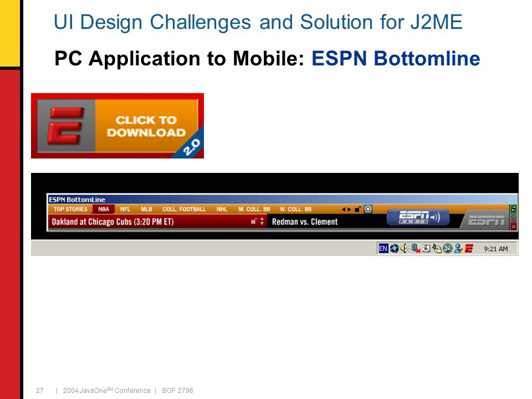This screenshot has width=532, height=399.
Task: Open the M. COLL. BB tab
Action: point(254,209)
